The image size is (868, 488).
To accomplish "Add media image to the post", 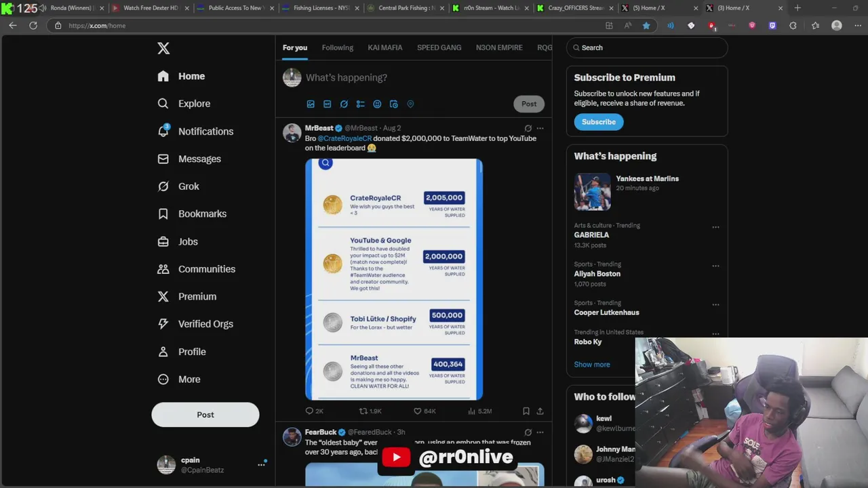I will [311, 104].
